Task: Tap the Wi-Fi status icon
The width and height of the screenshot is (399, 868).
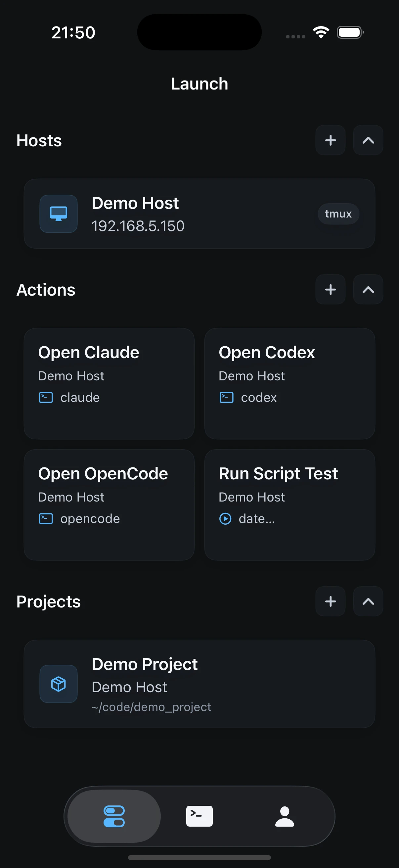Action: coord(321,32)
